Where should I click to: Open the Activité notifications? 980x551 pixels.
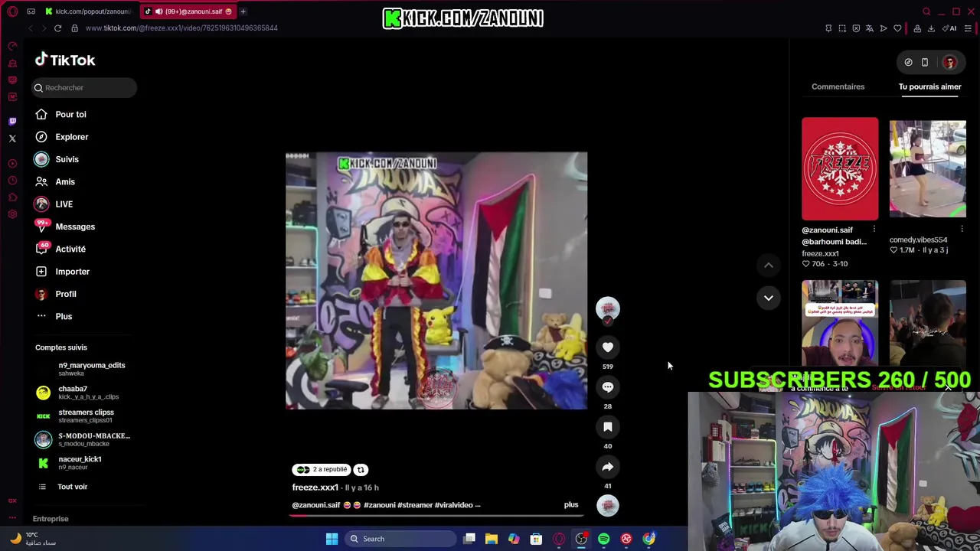[x=60, y=249]
